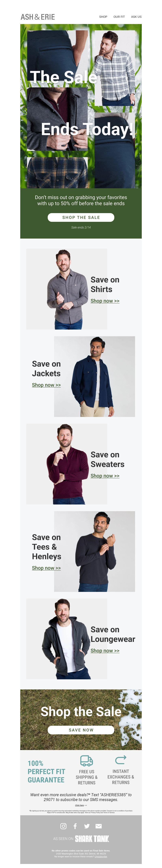Follow Shop now link under Shirts

click(x=105, y=301)
